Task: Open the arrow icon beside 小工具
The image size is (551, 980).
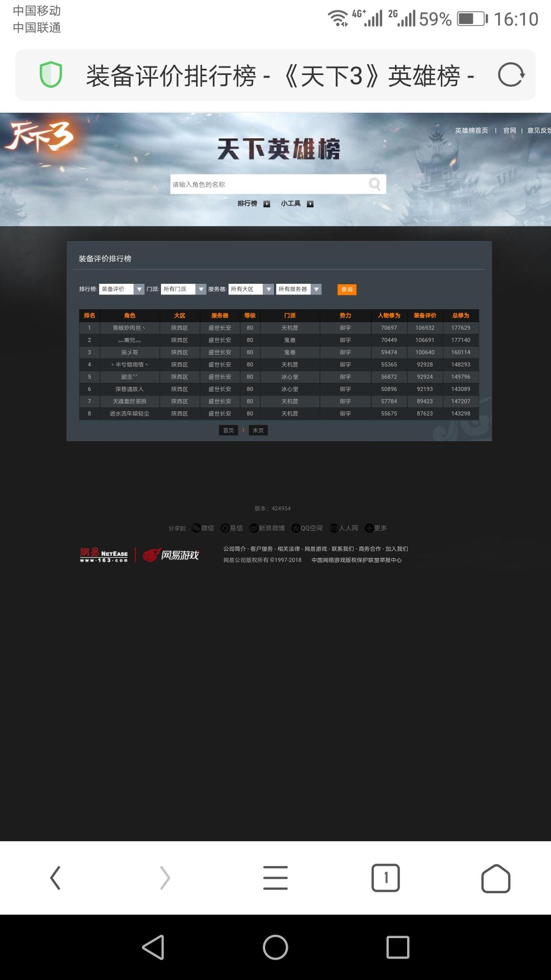Action: tap(310, 204)
